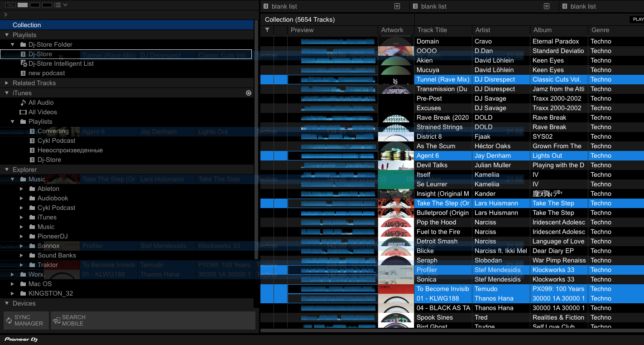Open the Cykl Podcast iTunes playlist
The width and height of the screenshot is (644, 345).
pos(57,141)
